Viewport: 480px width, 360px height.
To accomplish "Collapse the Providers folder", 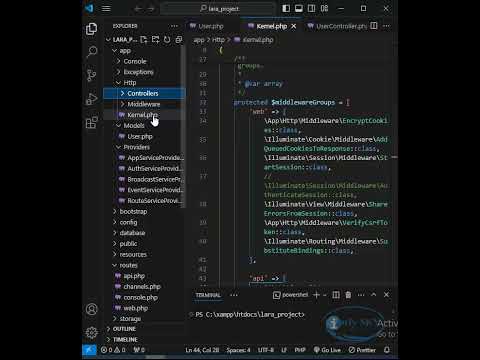I will (x=136, y=147).
